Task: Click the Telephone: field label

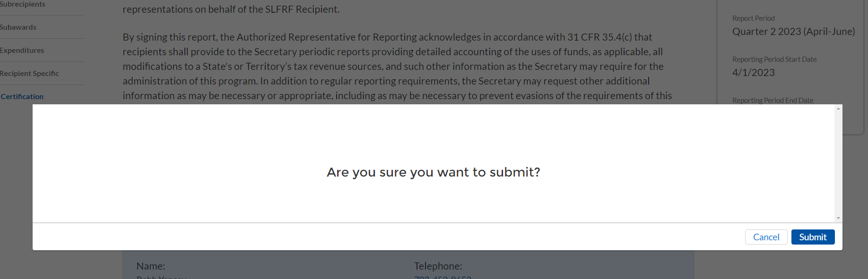Action: pos(438,266)
